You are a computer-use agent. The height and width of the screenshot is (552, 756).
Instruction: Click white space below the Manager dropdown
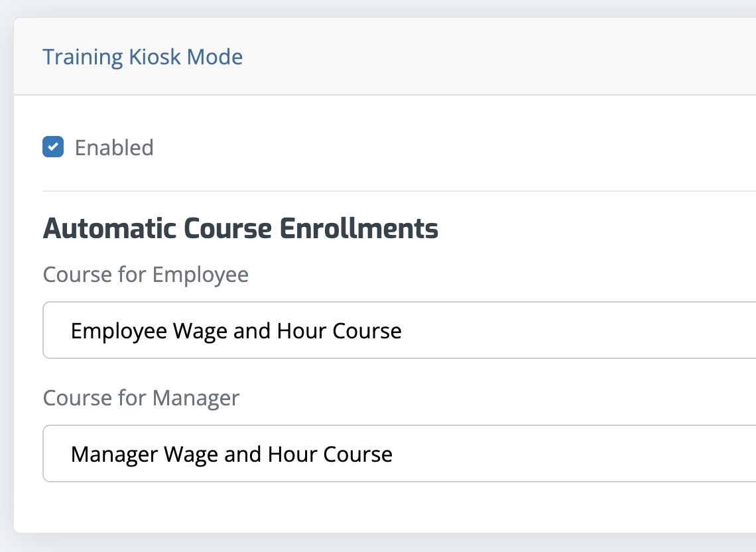[398, 507]
